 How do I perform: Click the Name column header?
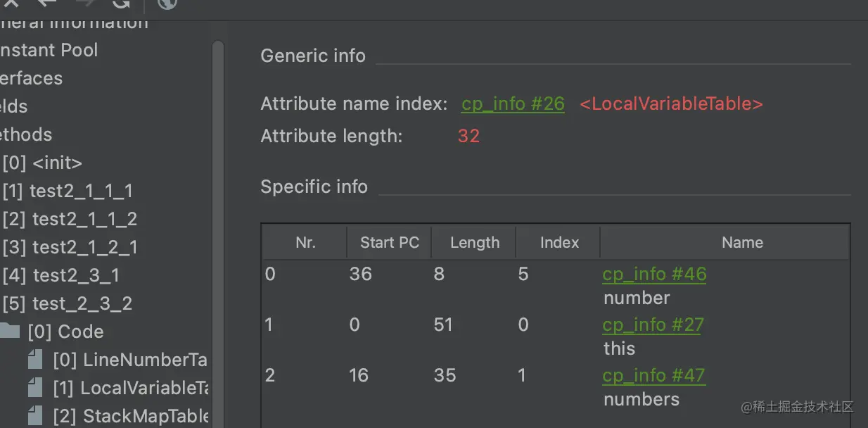click(742, 243)
